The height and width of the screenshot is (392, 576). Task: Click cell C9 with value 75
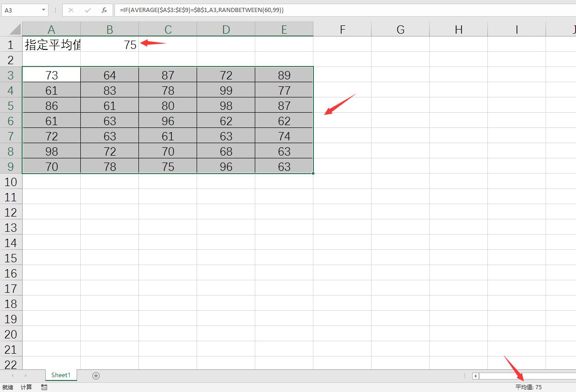click(x=168, y=166)
